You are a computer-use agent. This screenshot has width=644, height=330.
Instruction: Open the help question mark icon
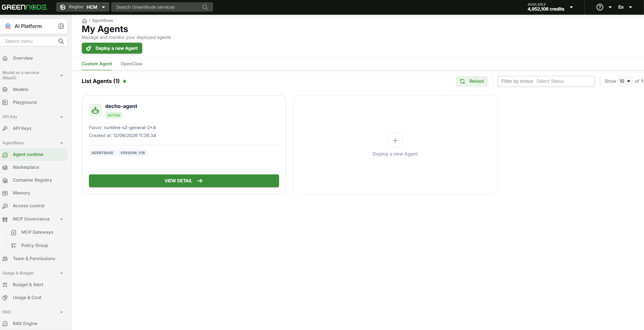(600, 7)
